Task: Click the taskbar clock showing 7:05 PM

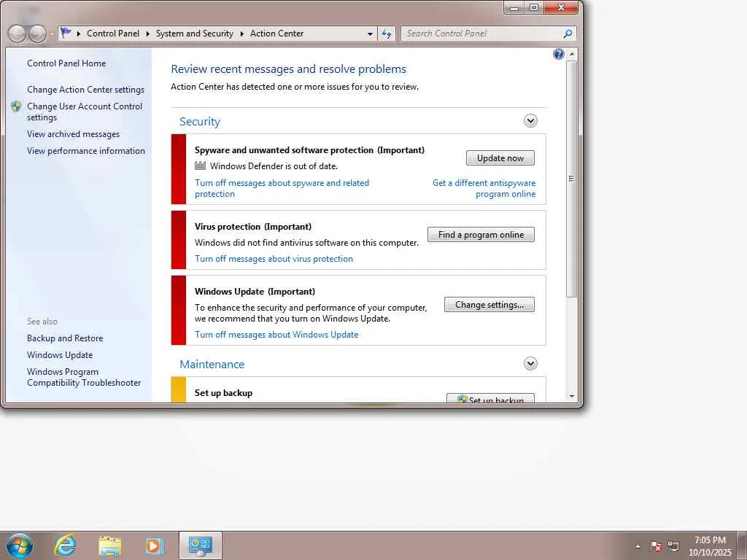Action: click(710, 545)
